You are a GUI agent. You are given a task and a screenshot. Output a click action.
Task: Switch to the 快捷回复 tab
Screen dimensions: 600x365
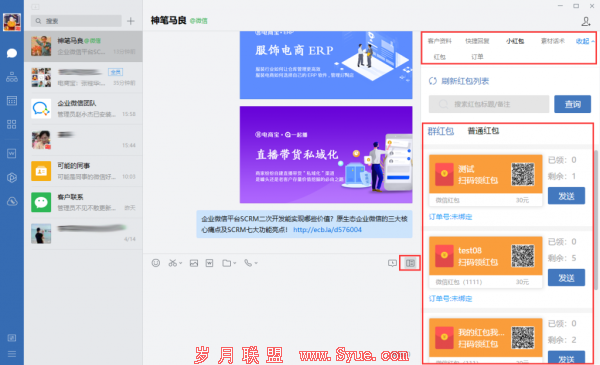477,41
